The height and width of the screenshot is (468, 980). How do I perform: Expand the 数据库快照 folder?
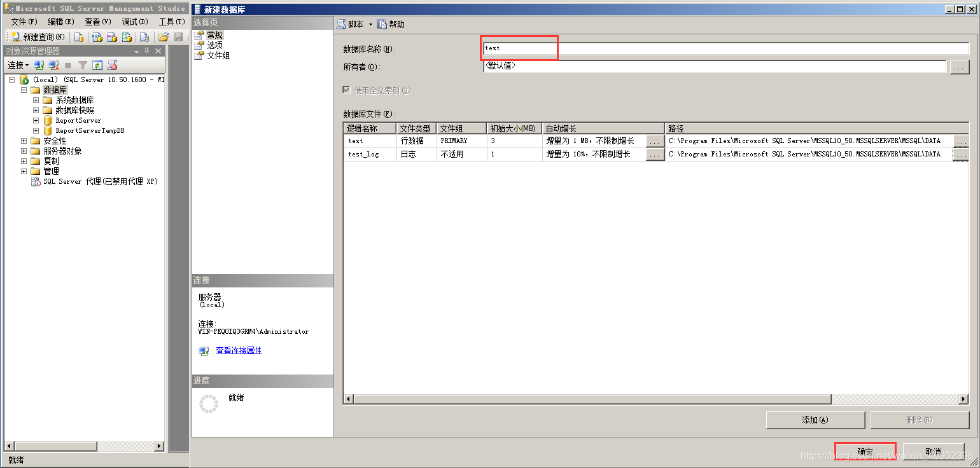(x=36, y=110)
